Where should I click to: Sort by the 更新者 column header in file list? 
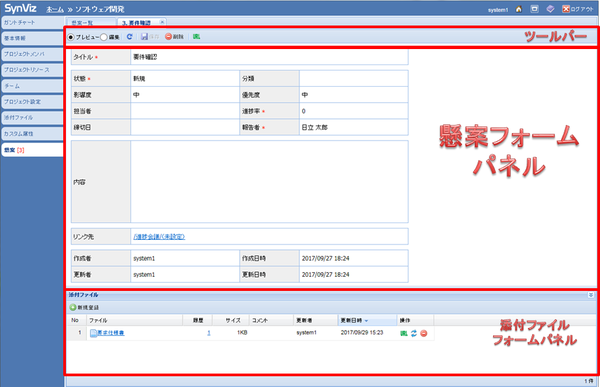[316, 320]
